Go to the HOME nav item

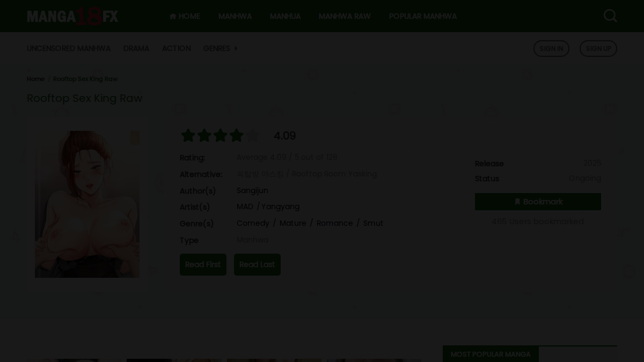(x=185, y=16)
